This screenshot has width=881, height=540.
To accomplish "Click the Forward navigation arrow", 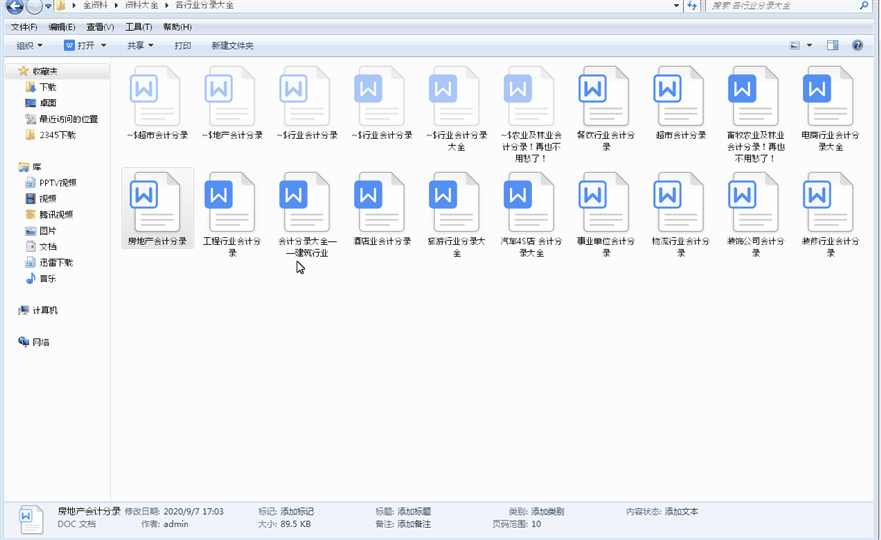I will point(34,6).
